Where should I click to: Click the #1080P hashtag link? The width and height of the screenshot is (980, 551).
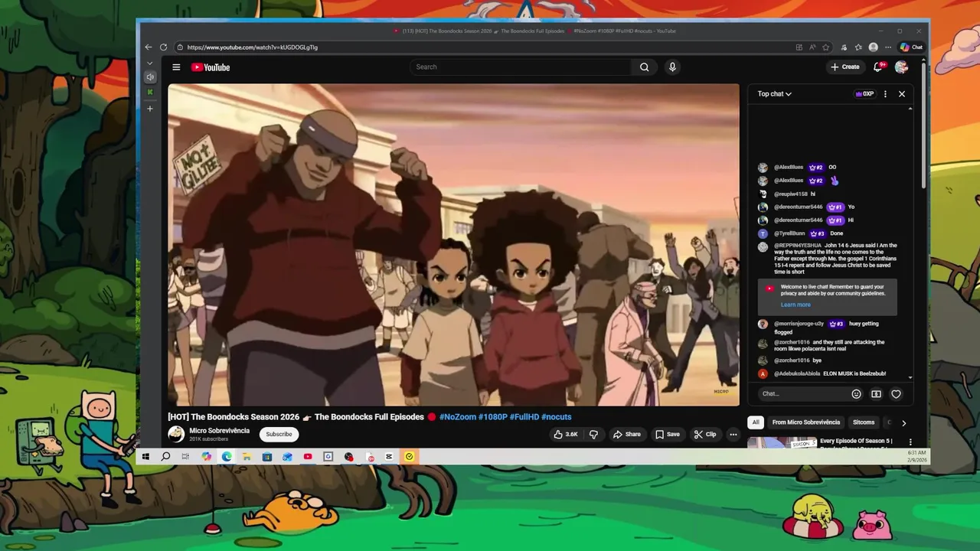pyautogui.click(x=493, y=417)
